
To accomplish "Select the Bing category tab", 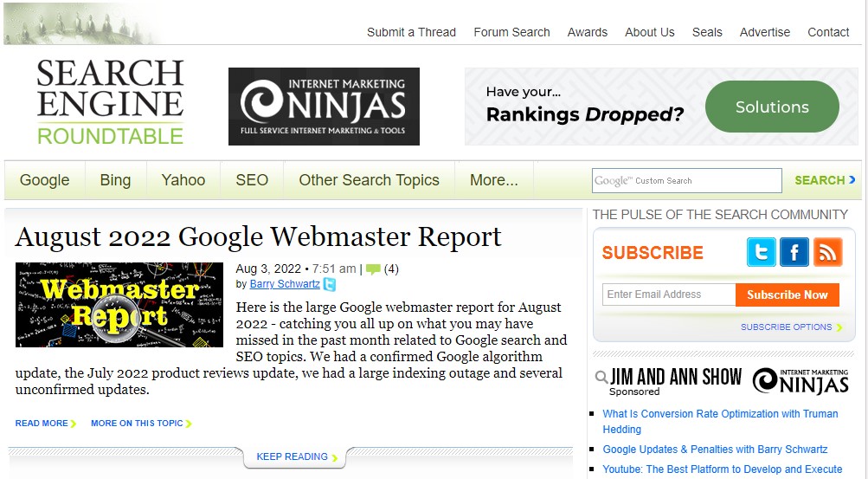I will pyautogui.click(x=116, y=180).
